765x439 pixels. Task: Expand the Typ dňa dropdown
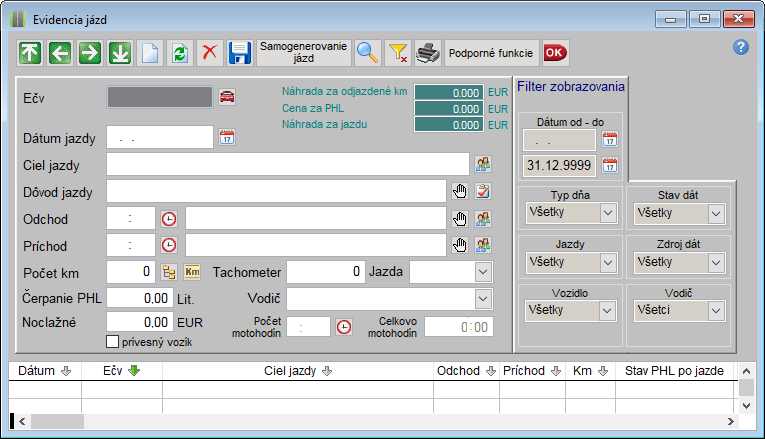(608, 213)
